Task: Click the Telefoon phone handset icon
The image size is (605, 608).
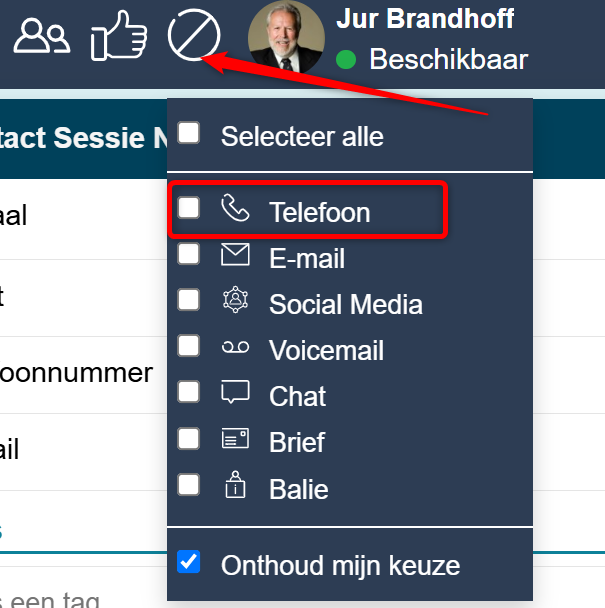Action: pos(235,208)
